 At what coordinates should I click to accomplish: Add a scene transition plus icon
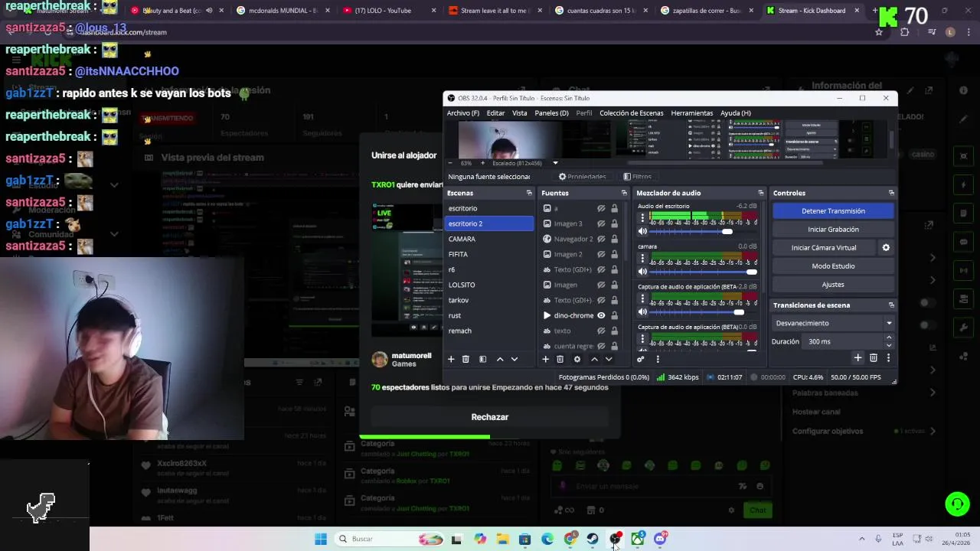coord(857,357)
